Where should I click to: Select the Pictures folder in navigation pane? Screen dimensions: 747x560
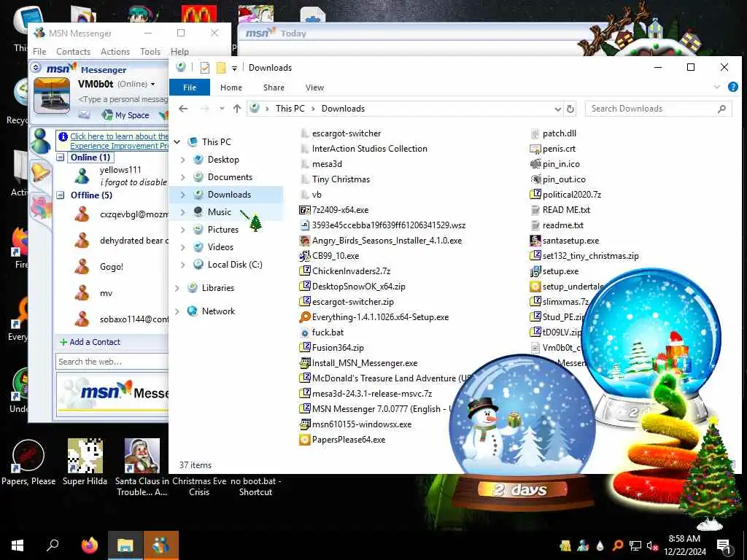(223, 230)
